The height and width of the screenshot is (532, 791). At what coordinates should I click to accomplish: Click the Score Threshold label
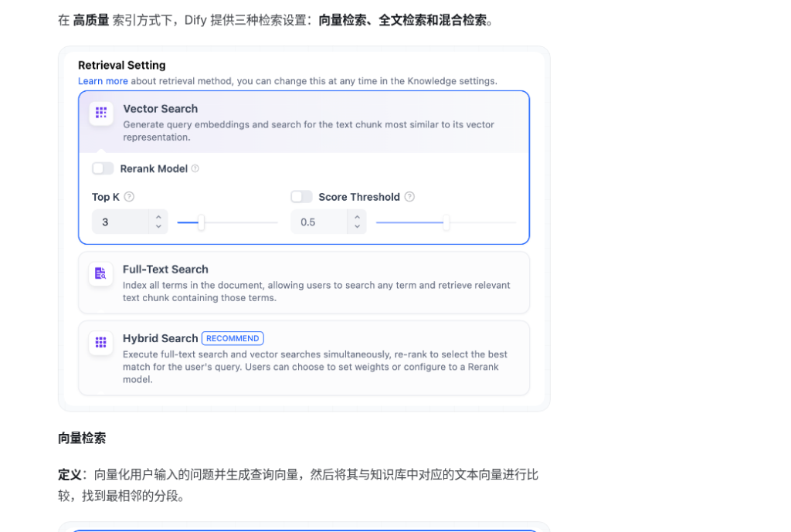click(359, 197)
